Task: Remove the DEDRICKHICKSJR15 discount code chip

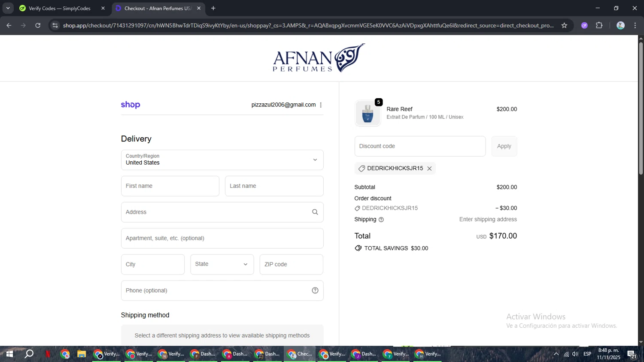Action: coord(429,169)
